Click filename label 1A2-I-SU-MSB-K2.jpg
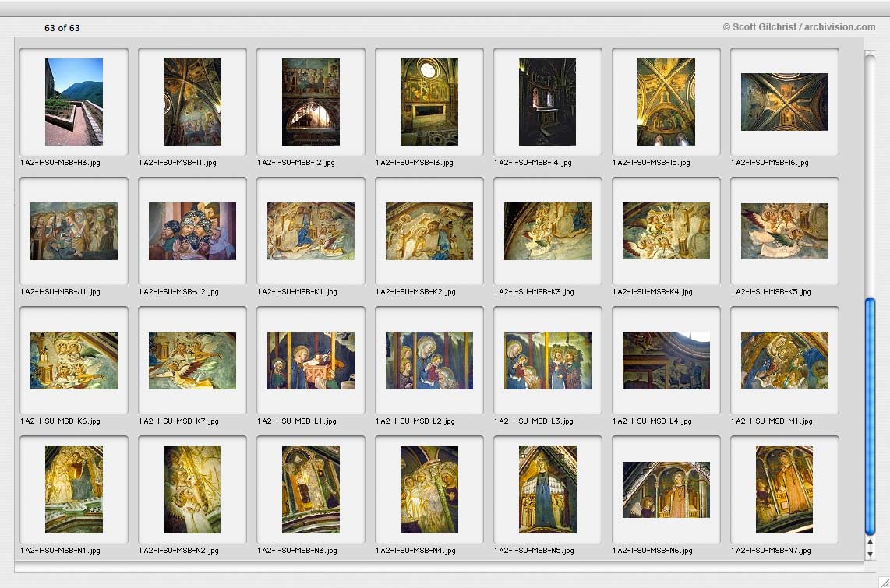Image resolution: width=890 pixels, height=588 pixels. click(415, 291)
